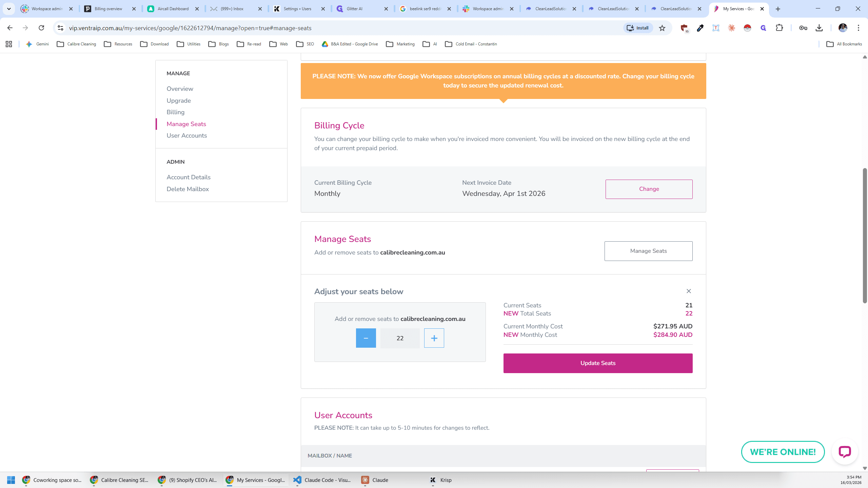Switch to the Billing overview tab
868x488 pixels.
point(110,9)
